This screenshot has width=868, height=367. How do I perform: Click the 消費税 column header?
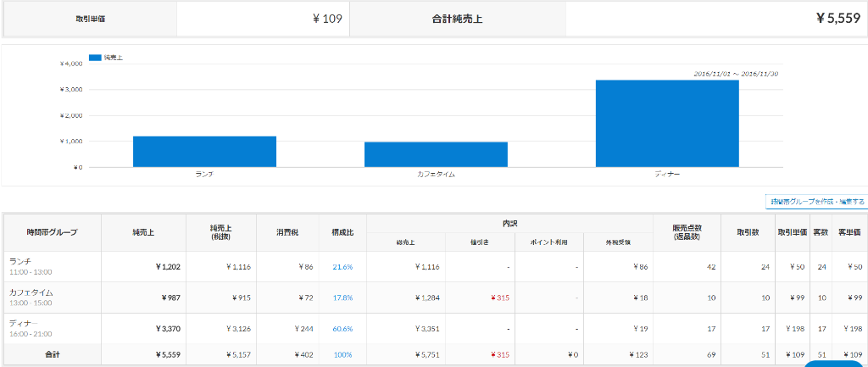[287, 232]
